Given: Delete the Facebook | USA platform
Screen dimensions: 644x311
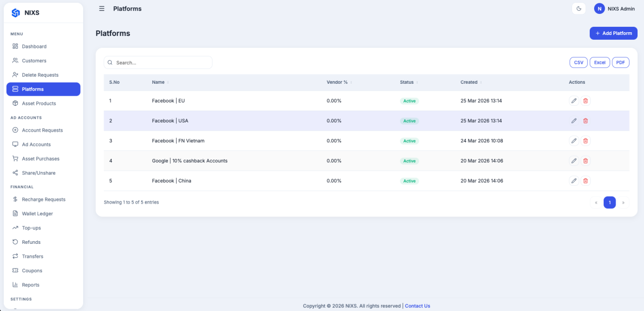Looking at the screenshot, I should 586,121.
